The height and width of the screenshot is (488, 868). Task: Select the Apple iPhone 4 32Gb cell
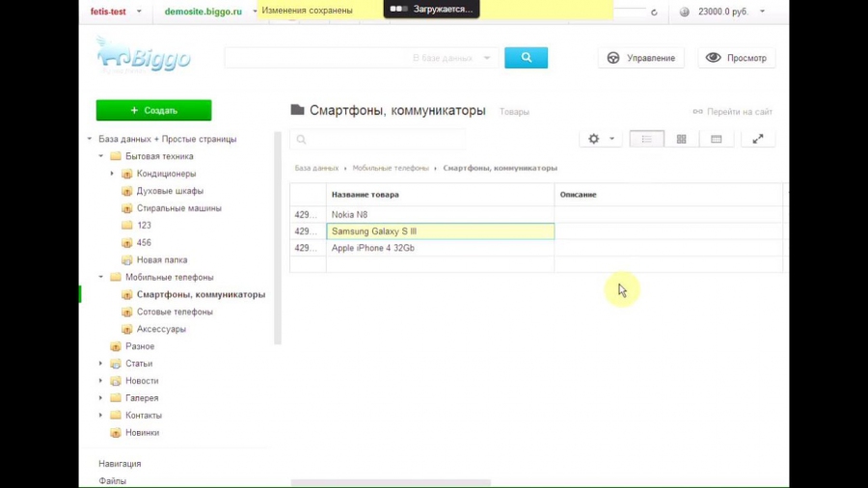tap(440, 248)
